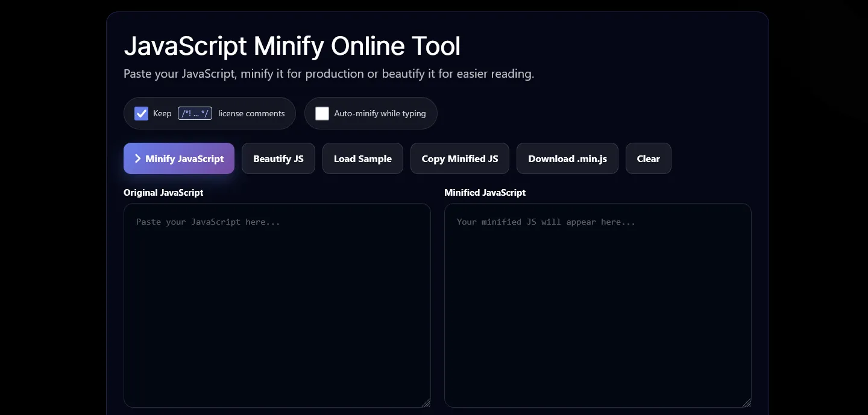Toggle the license comments checkbox off

point(141,113)
